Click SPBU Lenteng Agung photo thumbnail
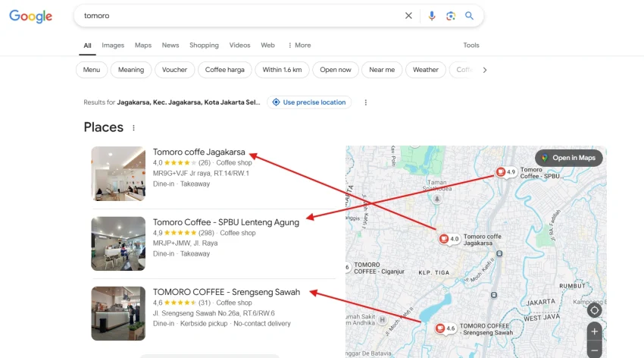This screenshot has height=358, width=644. click(118, 243)
